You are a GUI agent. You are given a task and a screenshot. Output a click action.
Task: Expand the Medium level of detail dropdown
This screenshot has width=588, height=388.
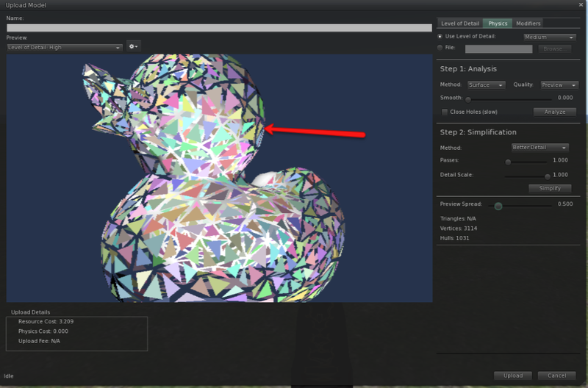pyautogui.click(x=549, y=37)
